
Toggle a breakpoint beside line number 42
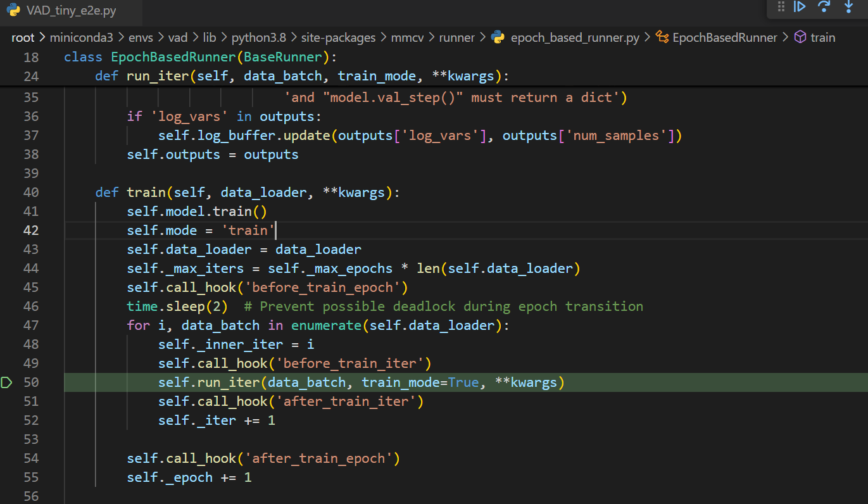pyautogui.click(x=8, y=230)
